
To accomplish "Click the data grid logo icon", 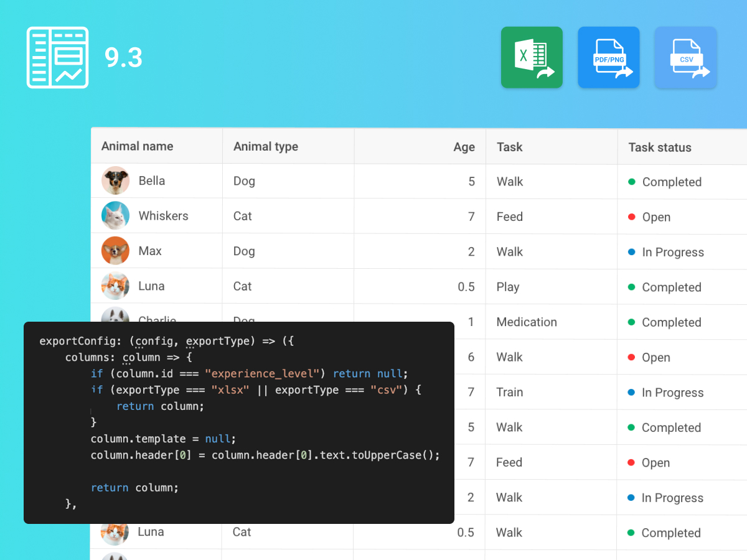I will point(57,57).
